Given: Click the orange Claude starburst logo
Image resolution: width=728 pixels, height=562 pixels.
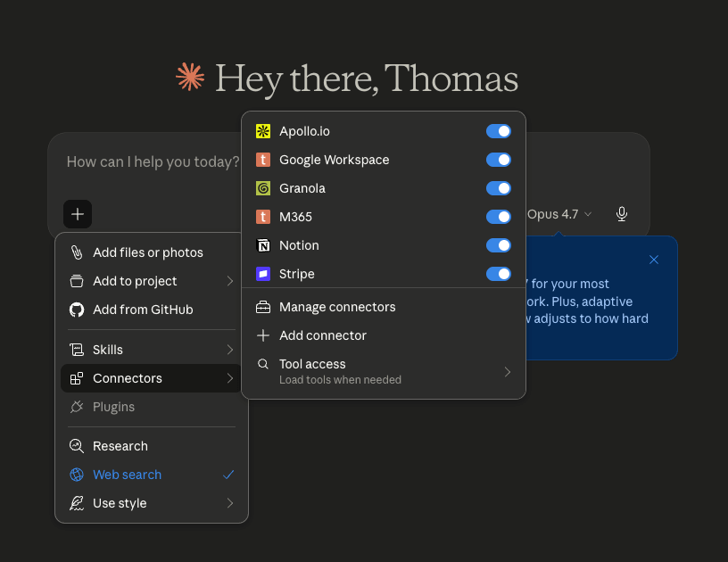Looking at the screenshot, I should point(190,77).
